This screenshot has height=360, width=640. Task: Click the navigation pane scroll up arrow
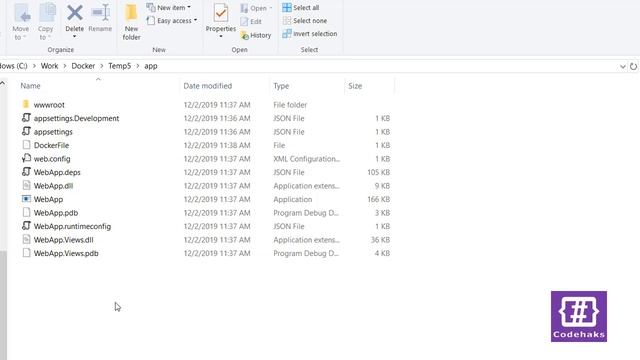(x=2, y=83)
